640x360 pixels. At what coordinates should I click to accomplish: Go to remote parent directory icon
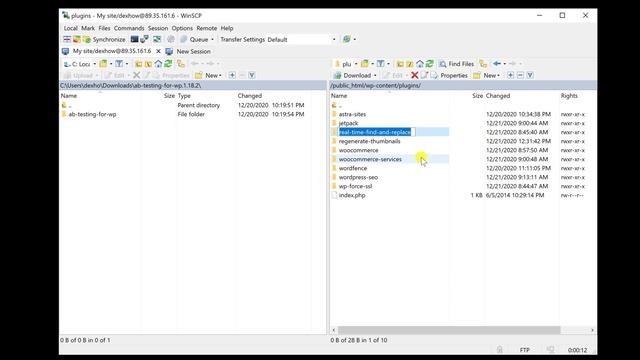(400, 64)
